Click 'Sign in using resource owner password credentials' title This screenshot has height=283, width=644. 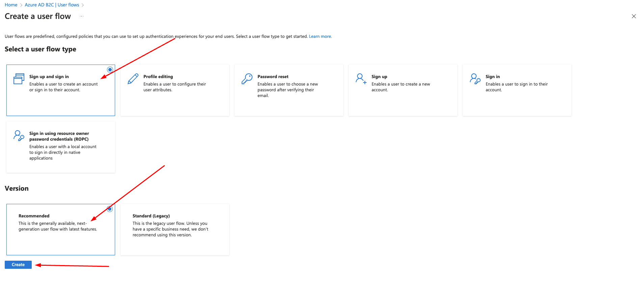(x=59, y=136)
